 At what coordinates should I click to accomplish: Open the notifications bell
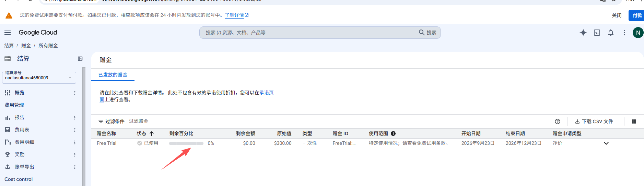click(x=611, y=33)
